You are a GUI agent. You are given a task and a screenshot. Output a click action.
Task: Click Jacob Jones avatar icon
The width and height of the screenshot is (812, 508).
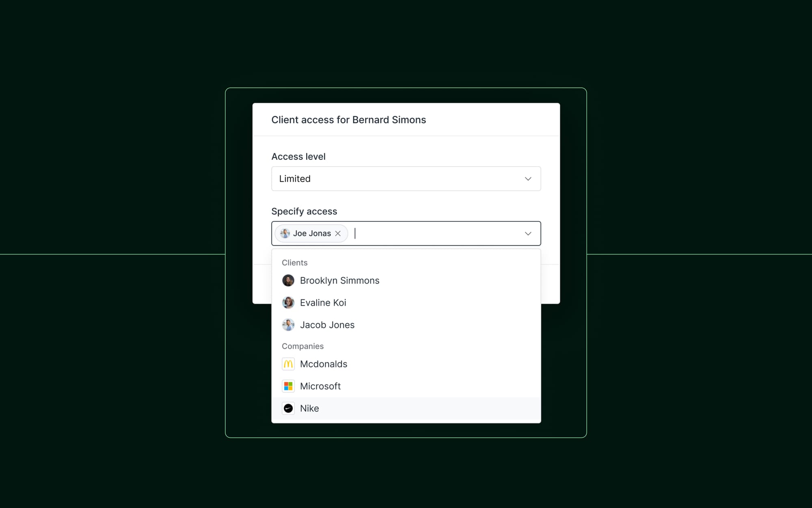(288, 325)
